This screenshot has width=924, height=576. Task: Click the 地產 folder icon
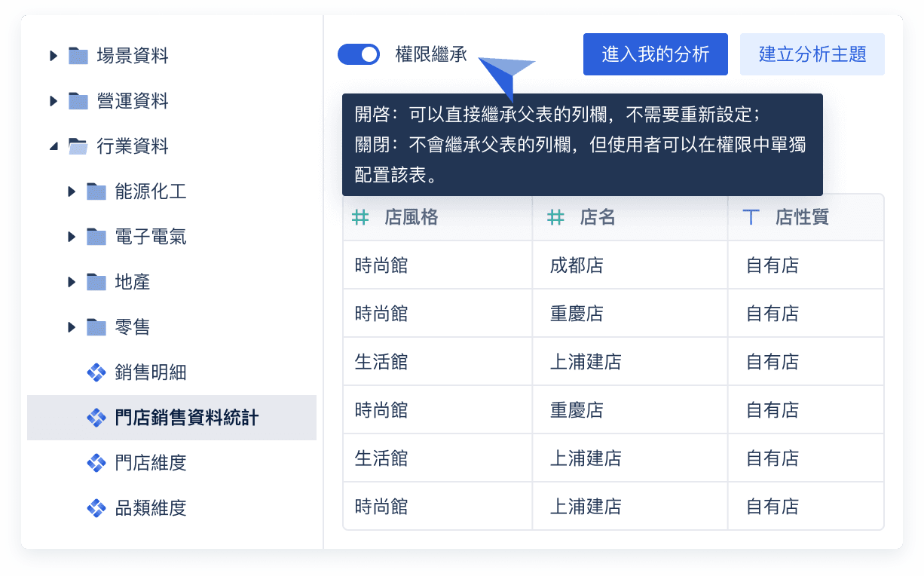pyautogui.click(x=96, y=282)
